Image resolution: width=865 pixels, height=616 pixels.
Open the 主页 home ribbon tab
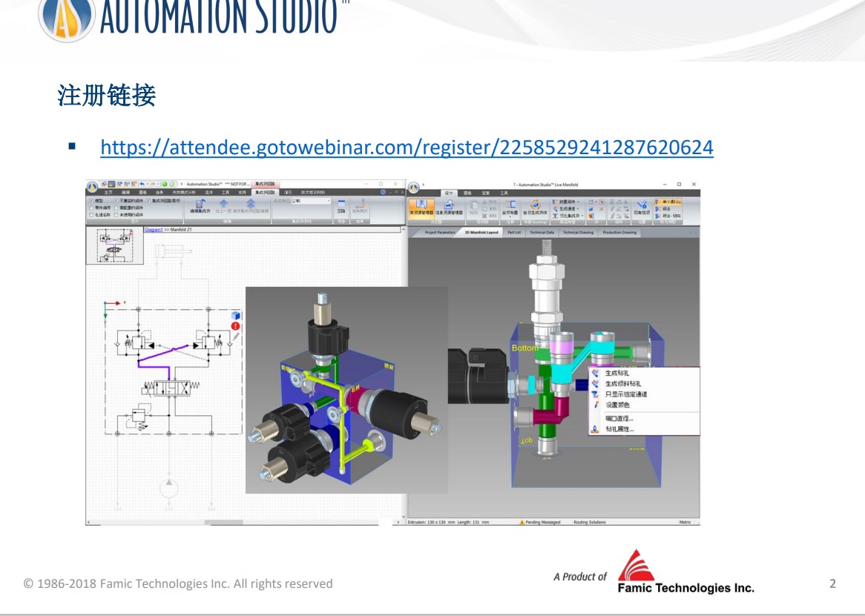(x=108, y=192)
